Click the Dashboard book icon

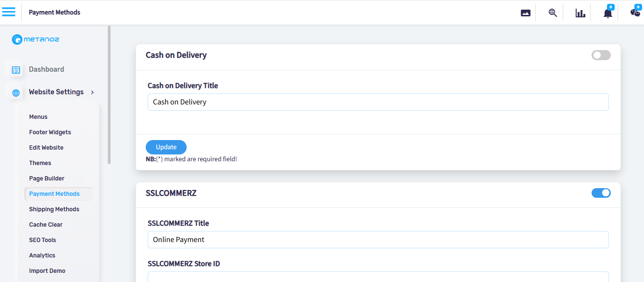(x=16, y=70)
